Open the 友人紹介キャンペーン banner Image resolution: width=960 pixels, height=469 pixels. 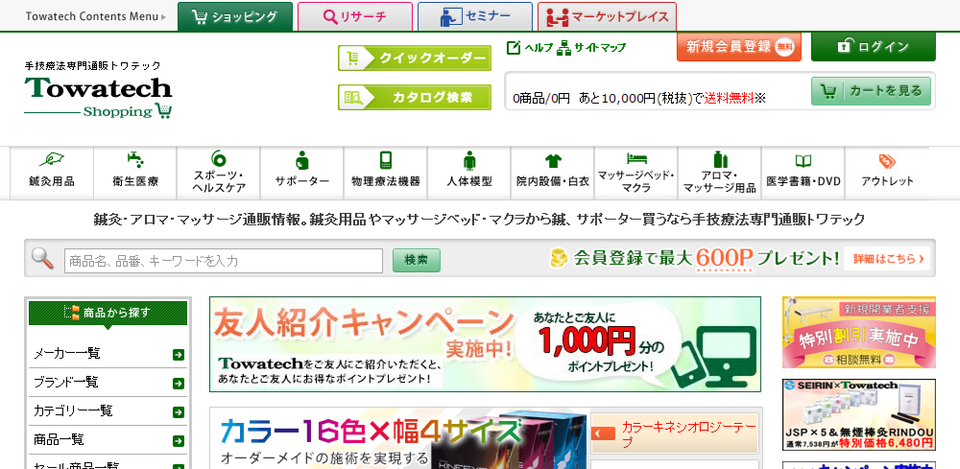point(484,343)
